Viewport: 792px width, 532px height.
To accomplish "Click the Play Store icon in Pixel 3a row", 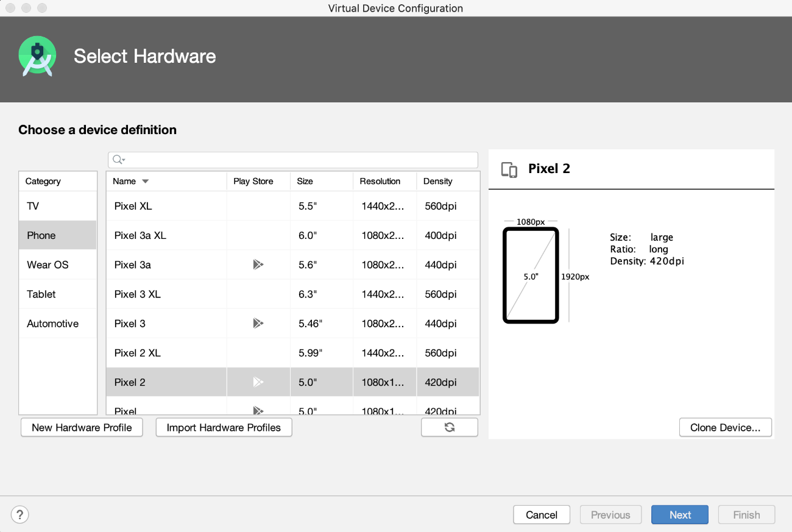I will (x=258, y=264).
